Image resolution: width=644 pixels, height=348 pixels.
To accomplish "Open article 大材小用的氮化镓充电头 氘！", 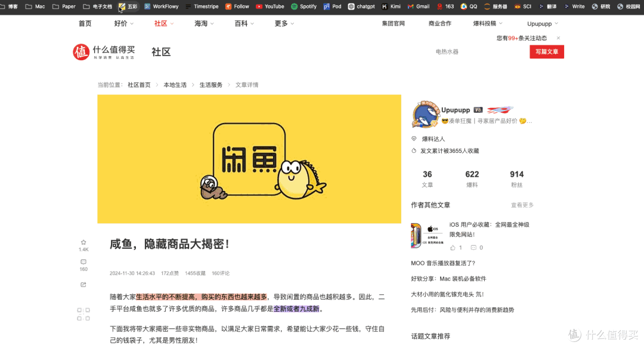I will click(x=447, y=294).
